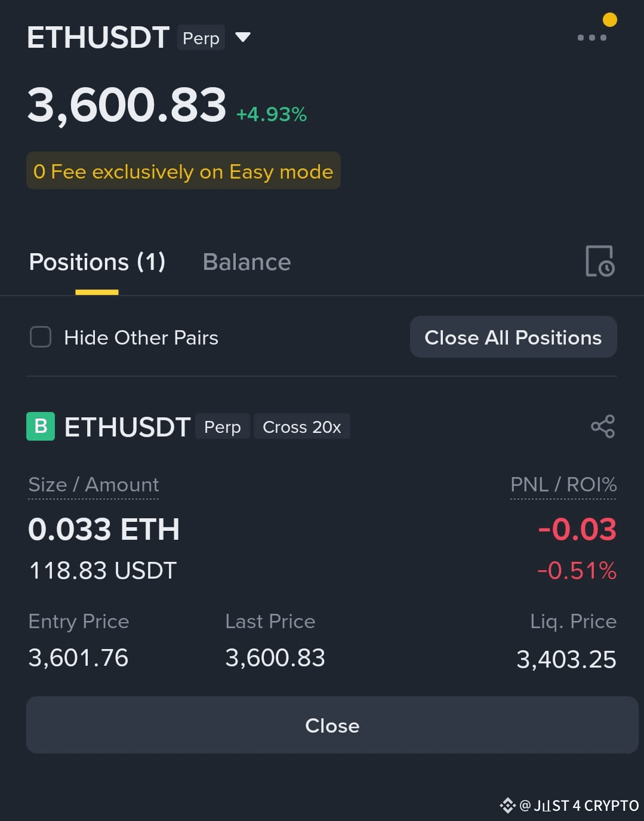Click Close All Positions button
This screenshot has height=821, width=644.
pyautogui.click(x=513, y=337)
